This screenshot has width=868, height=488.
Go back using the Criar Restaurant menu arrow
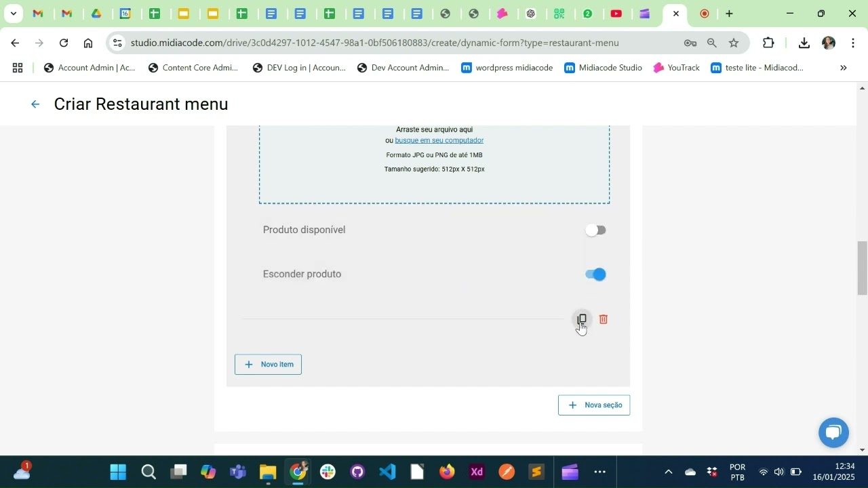pyautogui.click(x=35, y=104)
